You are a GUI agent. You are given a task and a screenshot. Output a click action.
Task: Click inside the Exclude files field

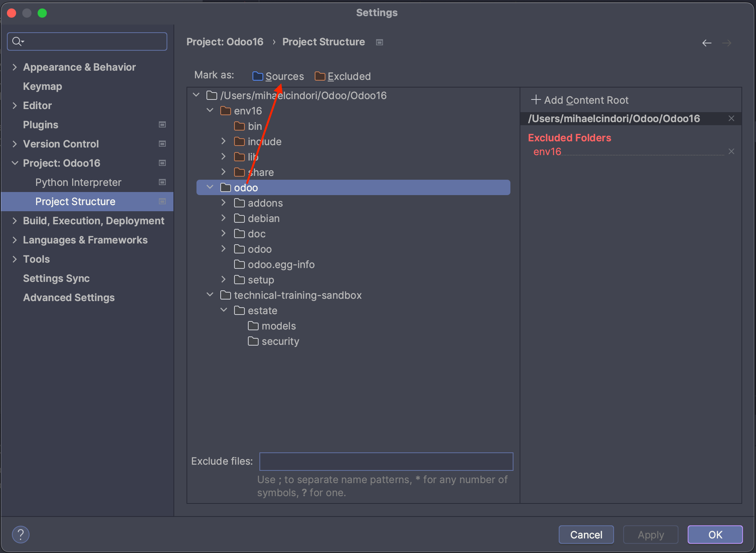click(386, 462)
